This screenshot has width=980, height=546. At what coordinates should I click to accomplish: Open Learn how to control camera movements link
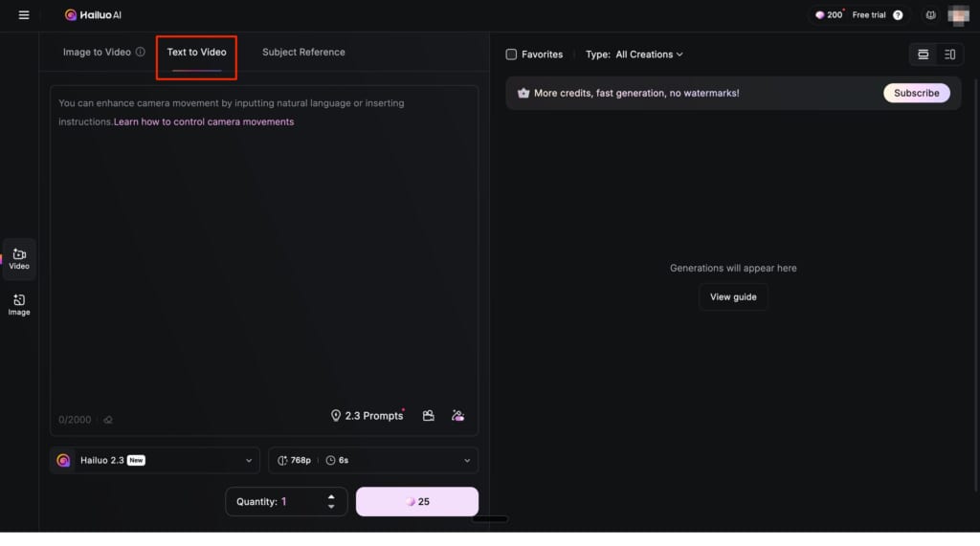(204, 121)
